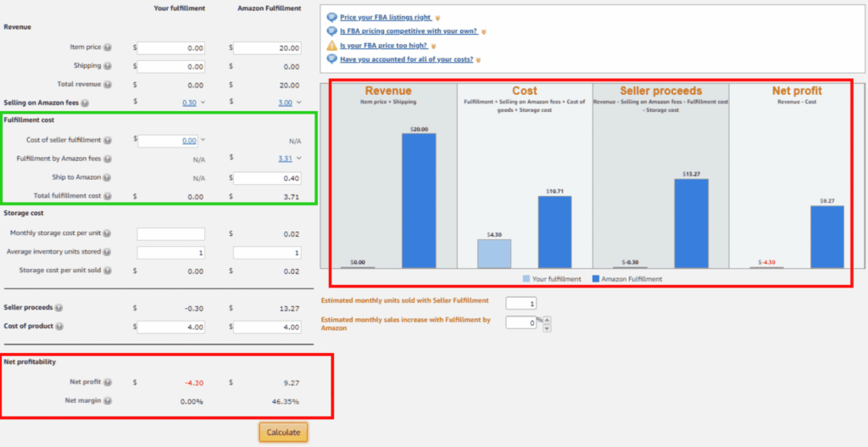
Task: Open help for Storage cost per unit sold
Action: coord(108,271)
